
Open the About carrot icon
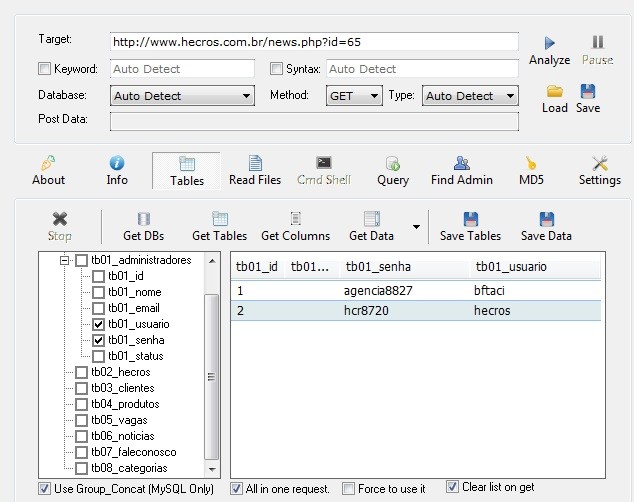48,163
